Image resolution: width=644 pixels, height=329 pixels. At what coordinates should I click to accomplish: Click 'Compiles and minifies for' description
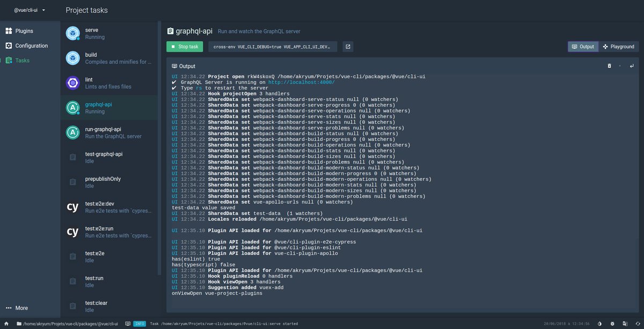(118, 62)
